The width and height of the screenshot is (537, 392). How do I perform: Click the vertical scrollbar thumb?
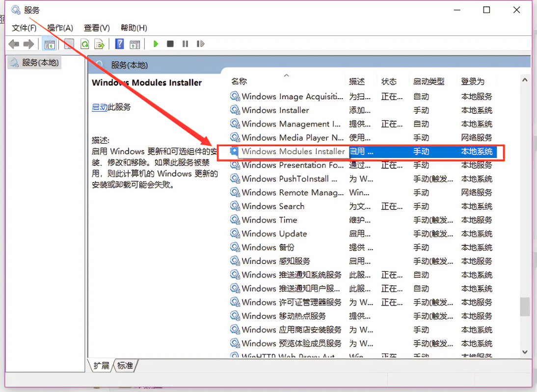pos(525,307)
